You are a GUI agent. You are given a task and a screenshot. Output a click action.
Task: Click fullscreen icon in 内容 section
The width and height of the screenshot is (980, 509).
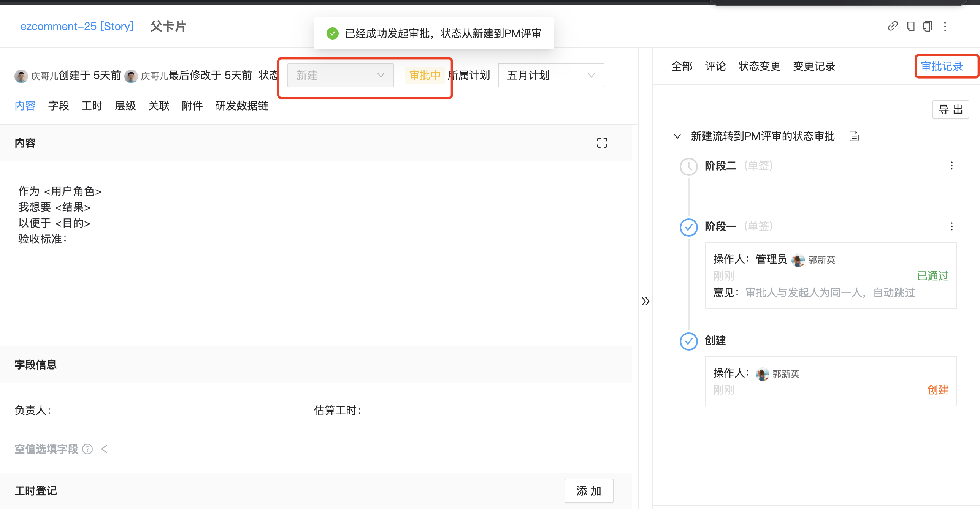click(602, 143)
